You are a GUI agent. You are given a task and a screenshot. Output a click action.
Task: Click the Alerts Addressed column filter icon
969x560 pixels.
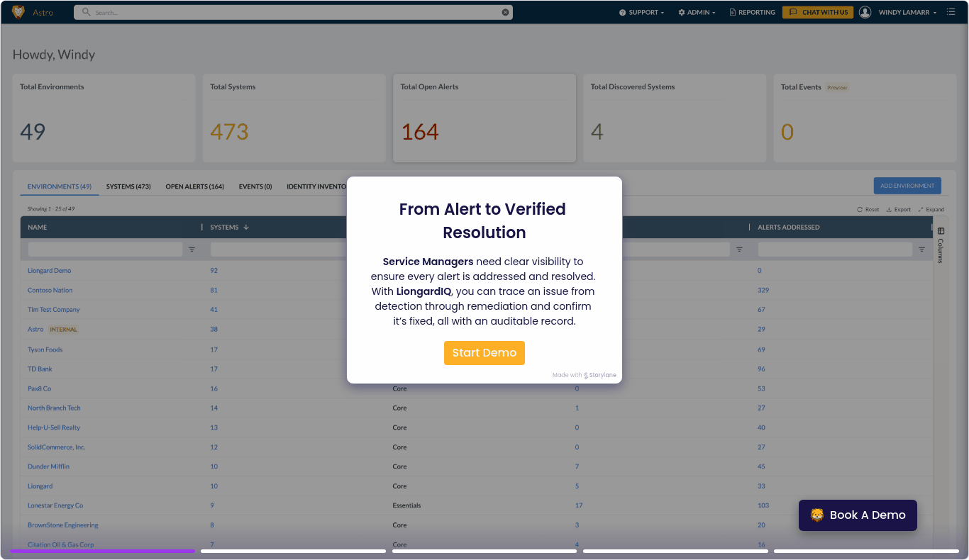tap(921, 250)
